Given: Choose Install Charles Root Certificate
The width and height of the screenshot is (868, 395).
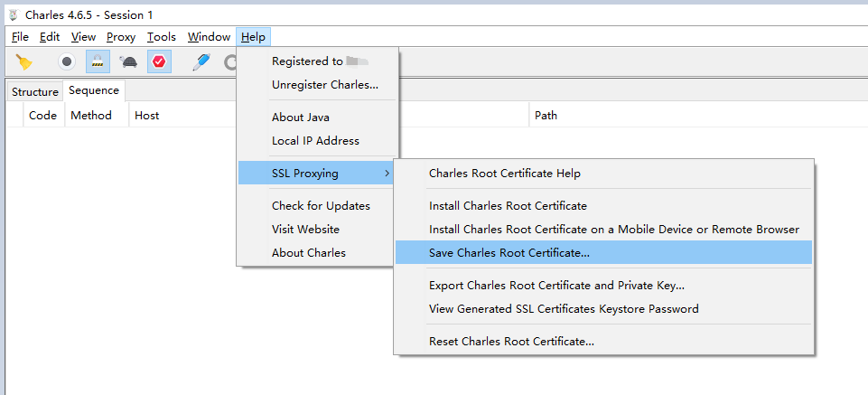Looking at the screenshot, I should tap(604, 206).
